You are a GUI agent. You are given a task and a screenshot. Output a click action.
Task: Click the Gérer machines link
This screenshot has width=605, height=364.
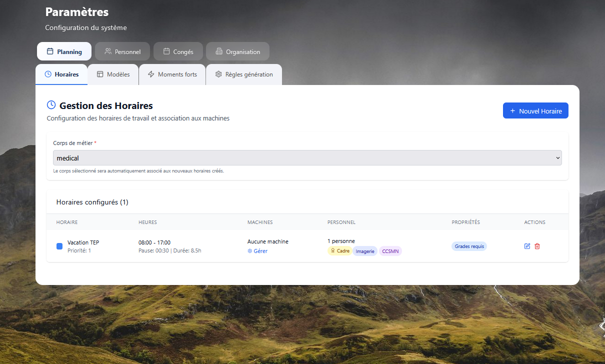[257, 251]
